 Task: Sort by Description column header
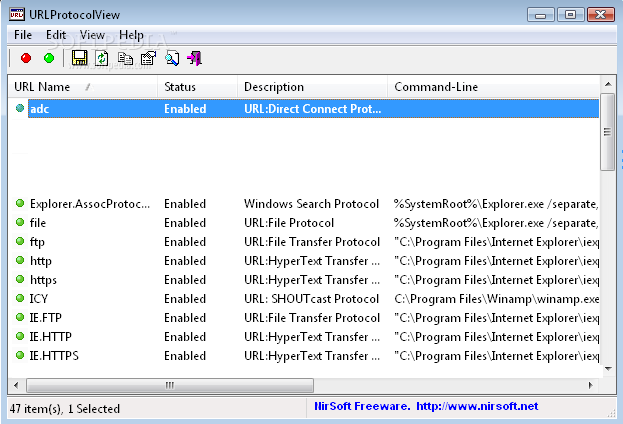pyautogui.click(x=312, y=87)
